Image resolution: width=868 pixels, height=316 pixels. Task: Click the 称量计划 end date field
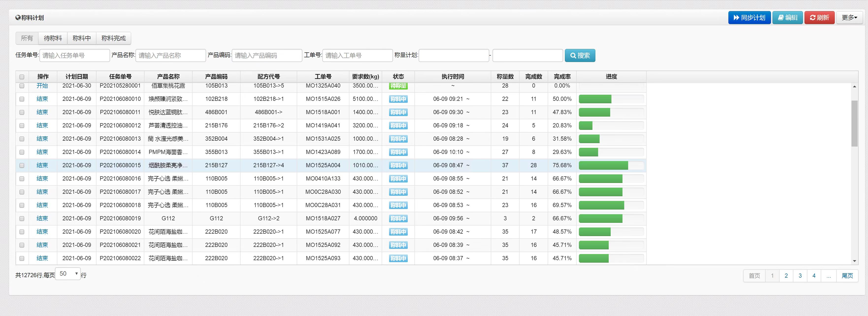(x=528, y=55)
